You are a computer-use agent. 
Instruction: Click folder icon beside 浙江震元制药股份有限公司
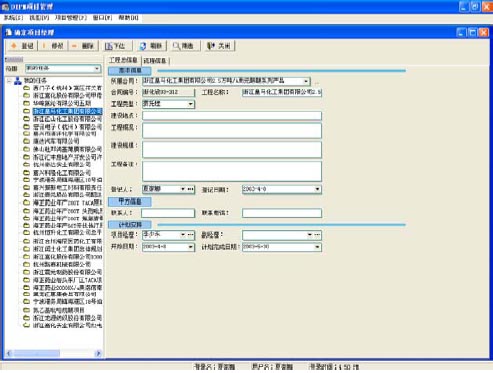pos(26,272)
